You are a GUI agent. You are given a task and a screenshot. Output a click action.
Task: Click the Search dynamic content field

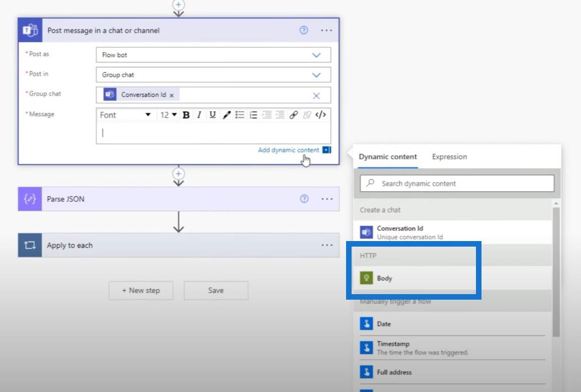pos(457,184)
